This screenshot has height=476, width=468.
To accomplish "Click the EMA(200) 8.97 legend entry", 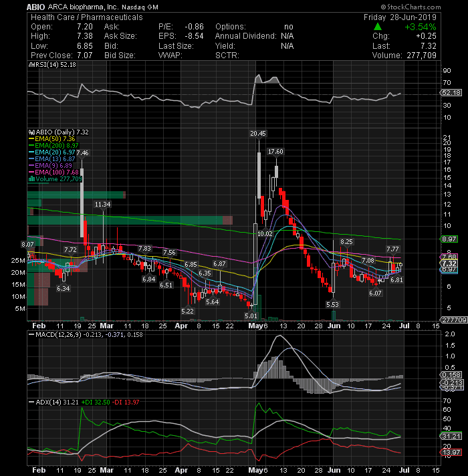I will (x=56, y=146).
